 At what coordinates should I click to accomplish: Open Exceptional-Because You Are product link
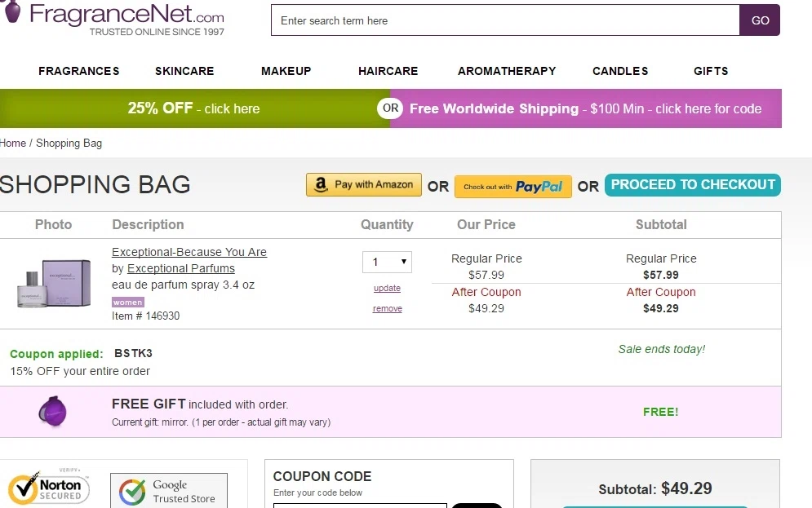click(189, 252)
